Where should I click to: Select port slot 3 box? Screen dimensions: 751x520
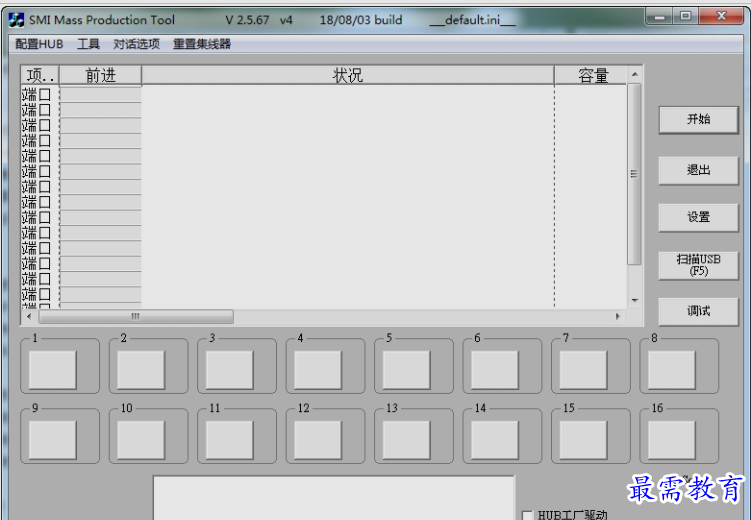coord(229,370)
